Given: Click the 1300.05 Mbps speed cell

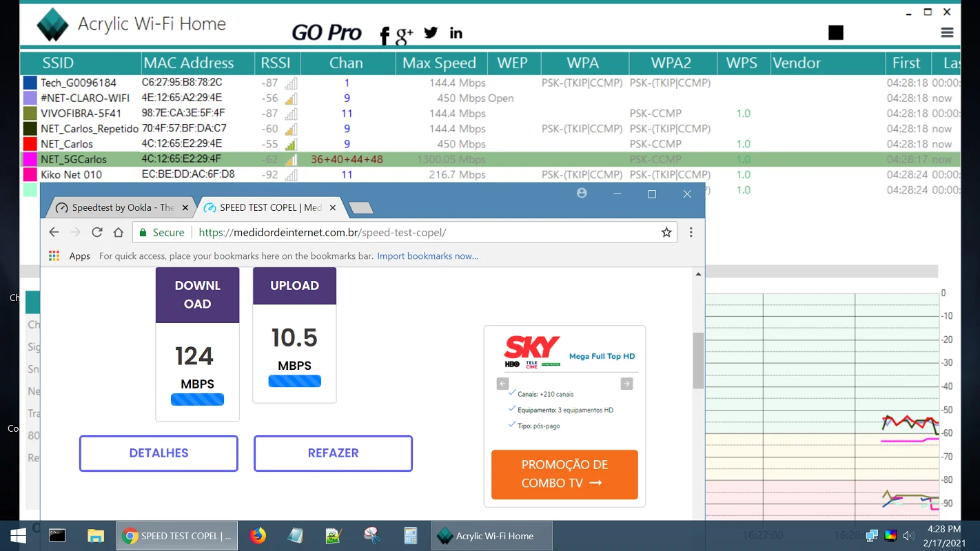Looking at the screenshot, I should pos(451,159).
